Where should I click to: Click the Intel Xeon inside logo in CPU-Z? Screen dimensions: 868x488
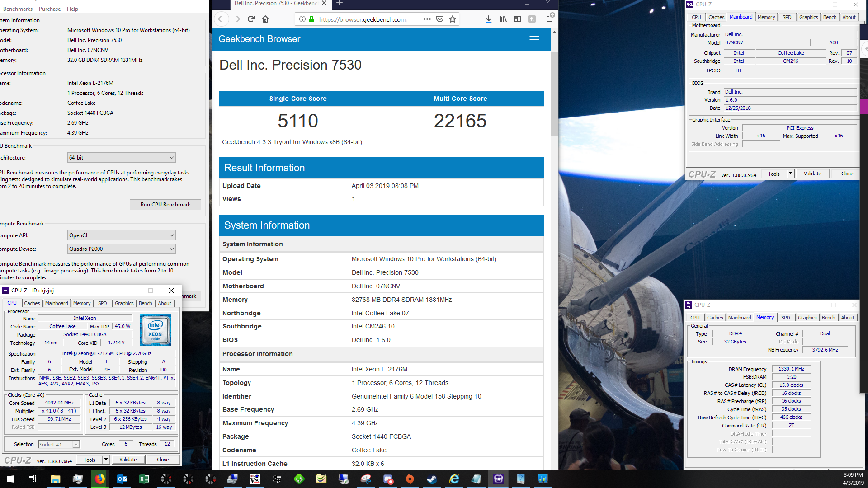tap(156, 330)
